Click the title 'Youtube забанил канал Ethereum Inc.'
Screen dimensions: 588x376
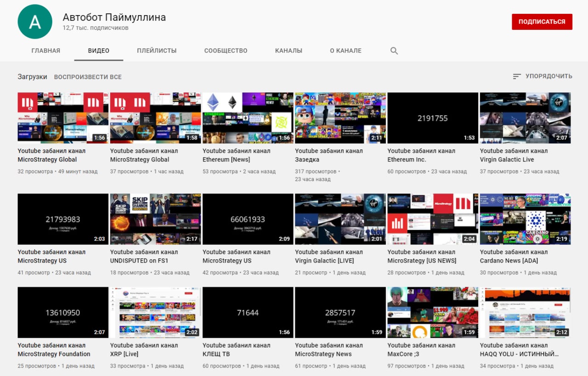click(421, 155)
